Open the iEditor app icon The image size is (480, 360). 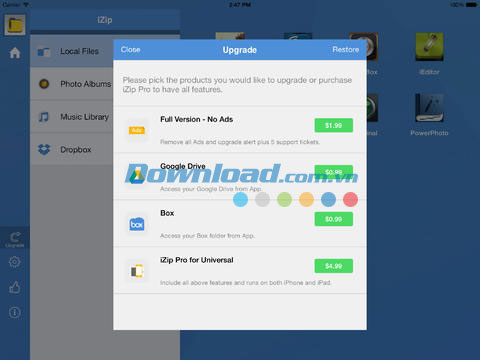click(x=429, y=47)
